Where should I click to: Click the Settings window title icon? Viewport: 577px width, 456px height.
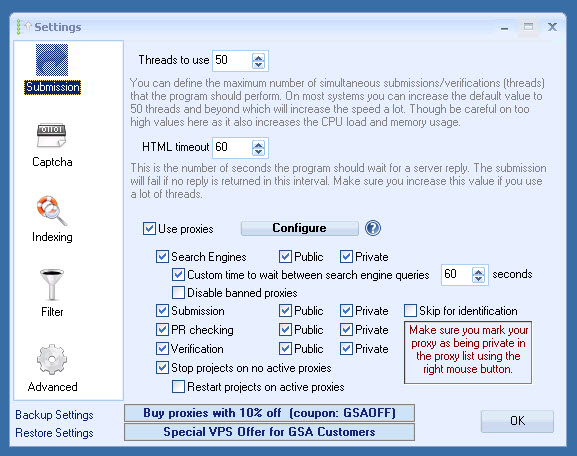[x=24, y=27]
